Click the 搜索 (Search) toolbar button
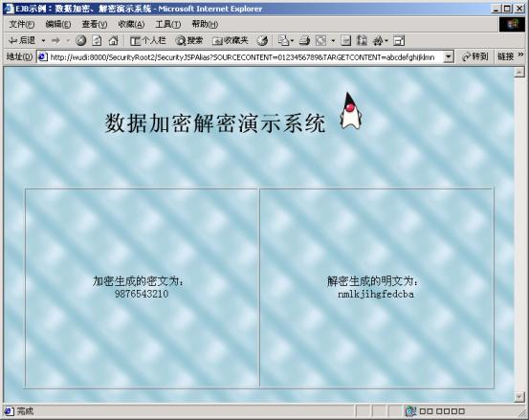 pyautogui.click(x=189, y=41)
